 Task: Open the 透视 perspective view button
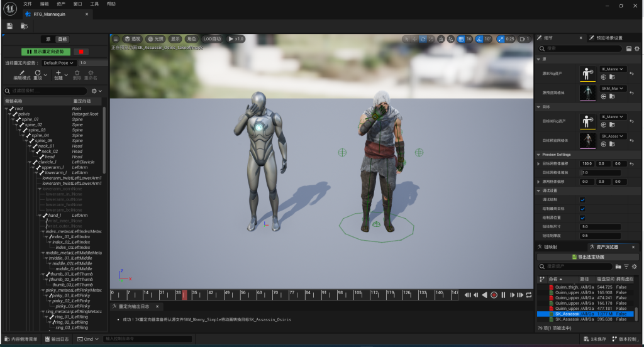click(x=132, y=39)
